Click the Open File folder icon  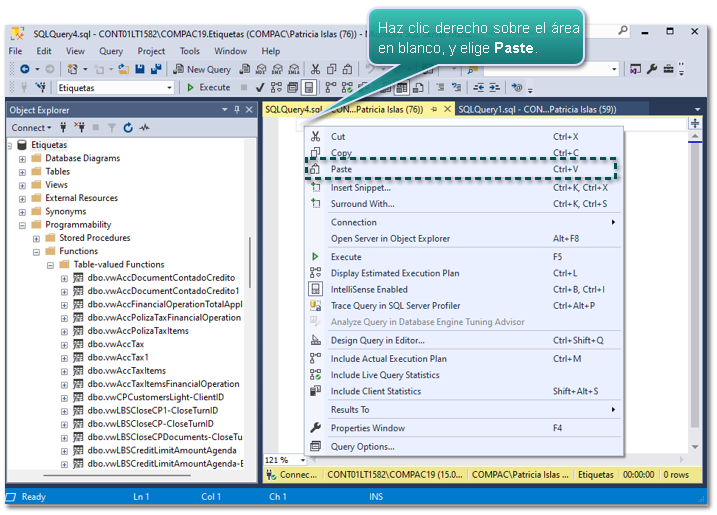point(123,69)
